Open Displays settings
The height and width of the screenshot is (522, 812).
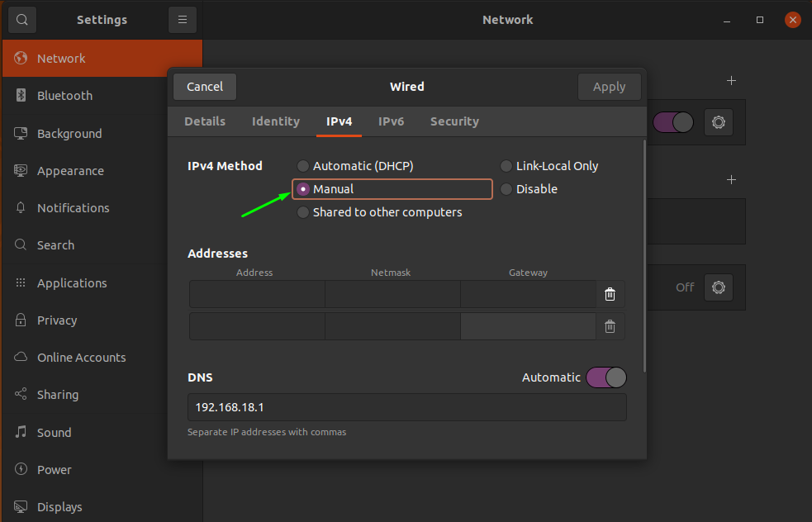[102, 506]
